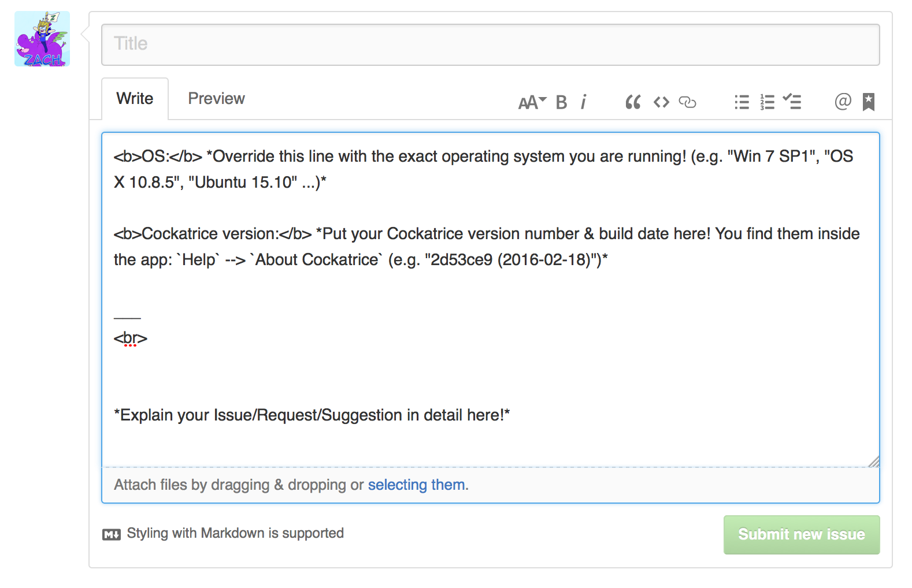This screenshot has height=588, width=912.
Task: Switch to the Preview tab
Action: [x=216, y=99]
